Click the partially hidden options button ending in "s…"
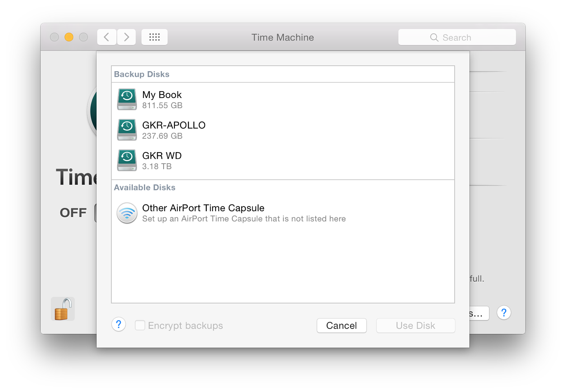Screen dimensions: 566x392 [x=479, y=313]
